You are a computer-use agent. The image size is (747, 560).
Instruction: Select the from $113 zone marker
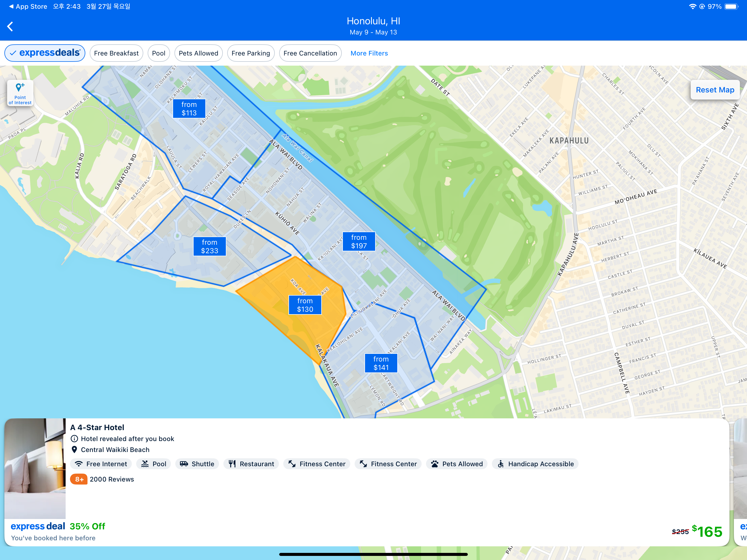pyautogui.click(x=189, y=109)
